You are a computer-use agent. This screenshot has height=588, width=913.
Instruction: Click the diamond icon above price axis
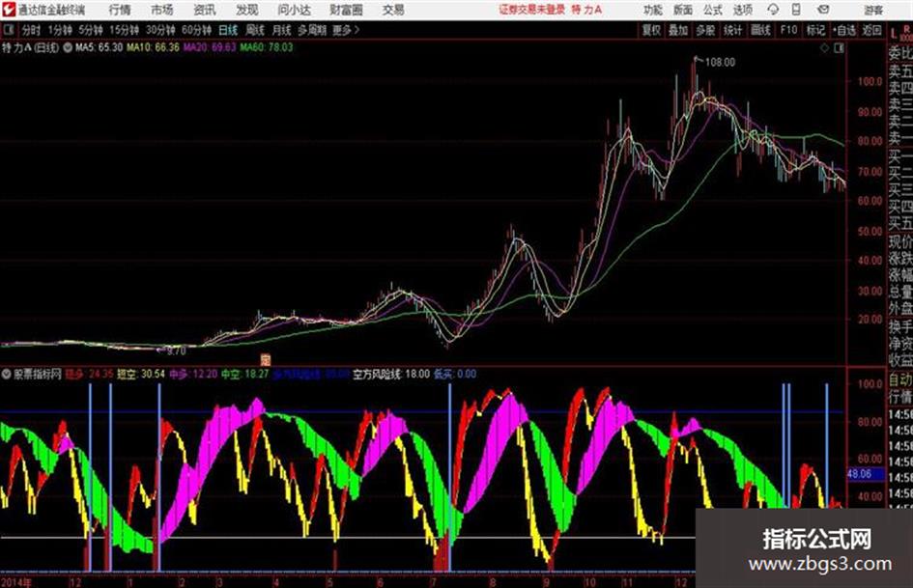tap(824, 48)
